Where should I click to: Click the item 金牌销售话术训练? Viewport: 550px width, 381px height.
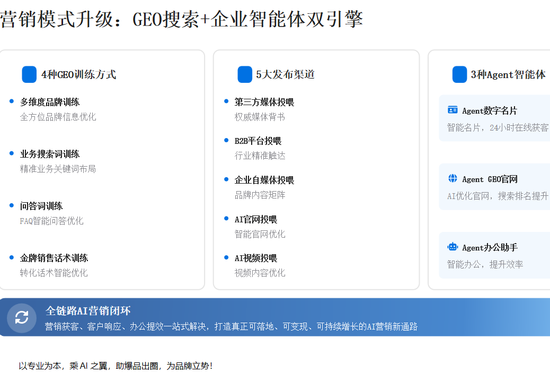(x=54, y=258)
